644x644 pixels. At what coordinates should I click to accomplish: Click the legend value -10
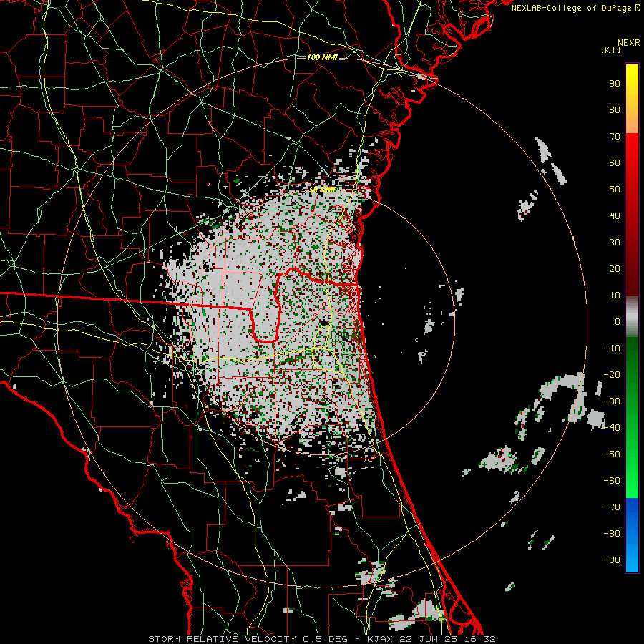pos(612,348)
